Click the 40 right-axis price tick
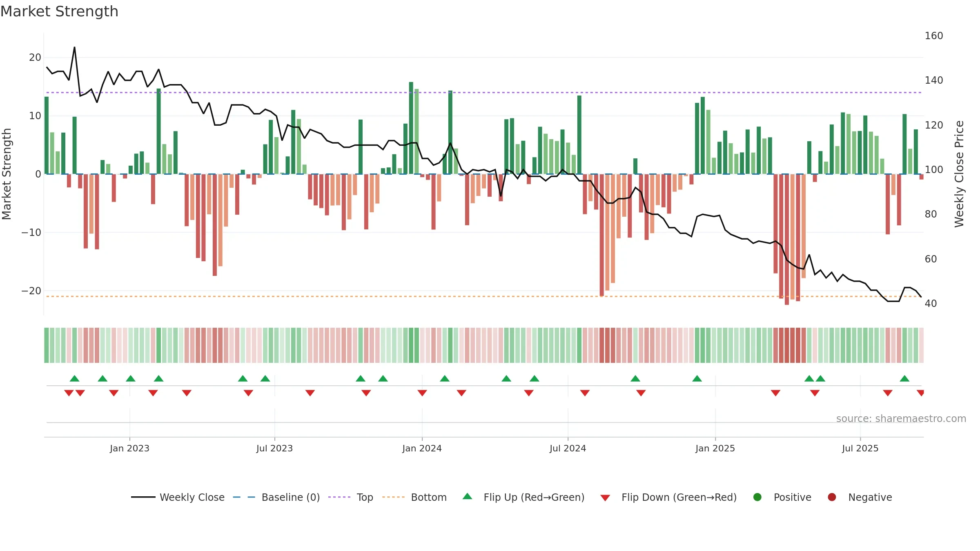The width and height of the screenshot is (980, 551). click(x=931, y=304)
